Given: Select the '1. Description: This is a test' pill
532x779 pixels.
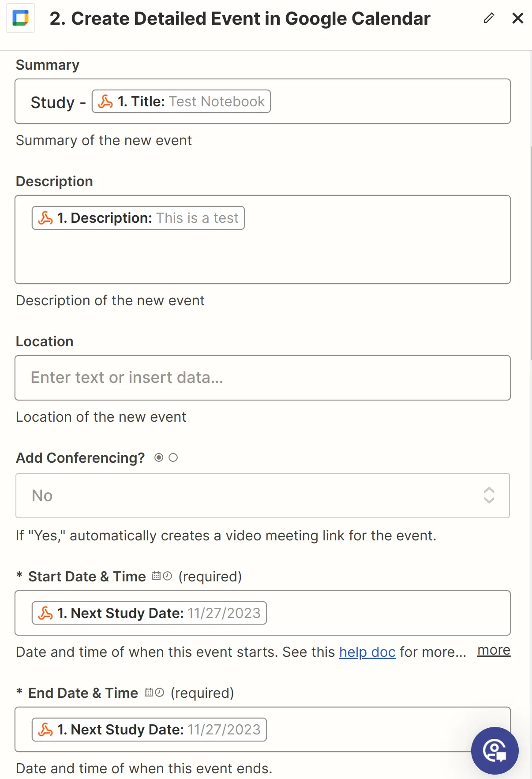Looking at the screenshot, I should pyautogui.click(x=138, y=218).
